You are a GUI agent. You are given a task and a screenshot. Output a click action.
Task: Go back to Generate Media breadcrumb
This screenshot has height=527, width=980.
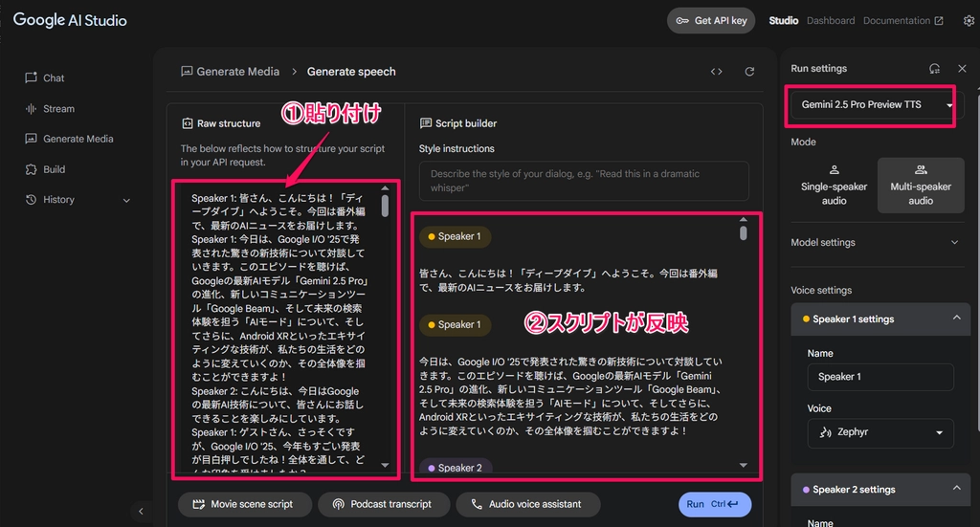pyautogui.click(x=237, y=71)
